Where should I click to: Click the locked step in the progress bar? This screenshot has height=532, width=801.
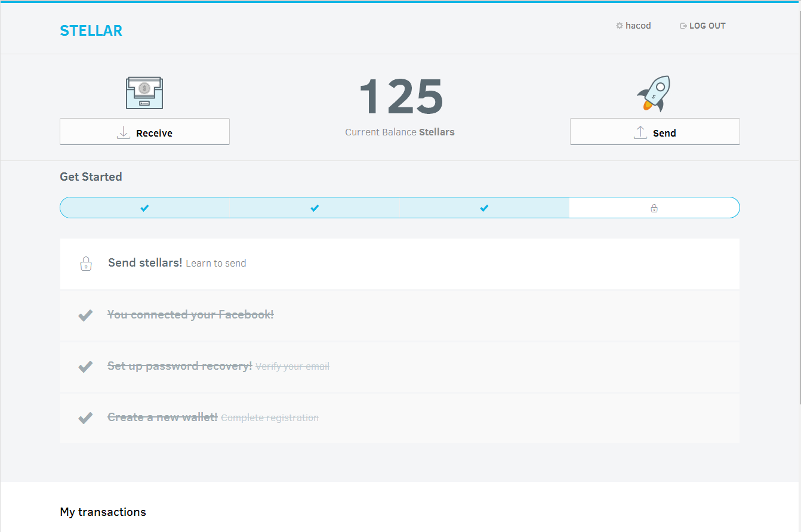click(x=654, y=208)
